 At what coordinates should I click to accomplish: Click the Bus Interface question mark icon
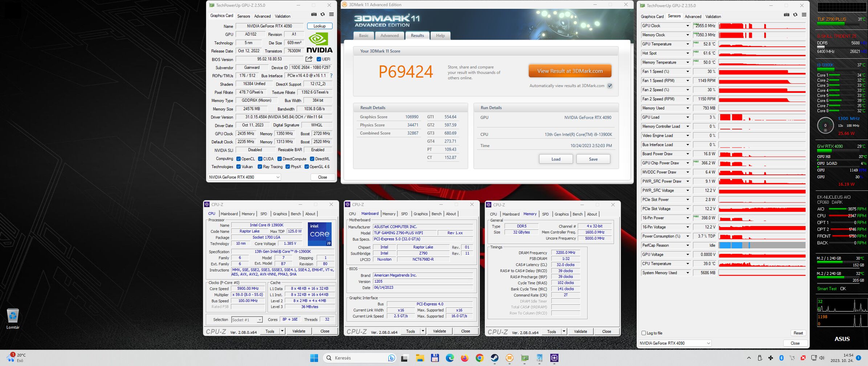[331, 75]
